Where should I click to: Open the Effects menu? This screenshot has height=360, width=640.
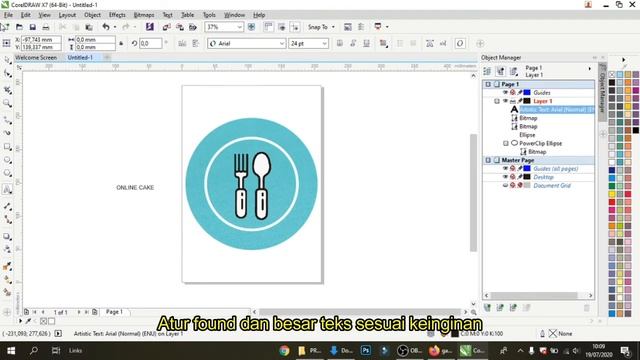[x=117, y=15]
